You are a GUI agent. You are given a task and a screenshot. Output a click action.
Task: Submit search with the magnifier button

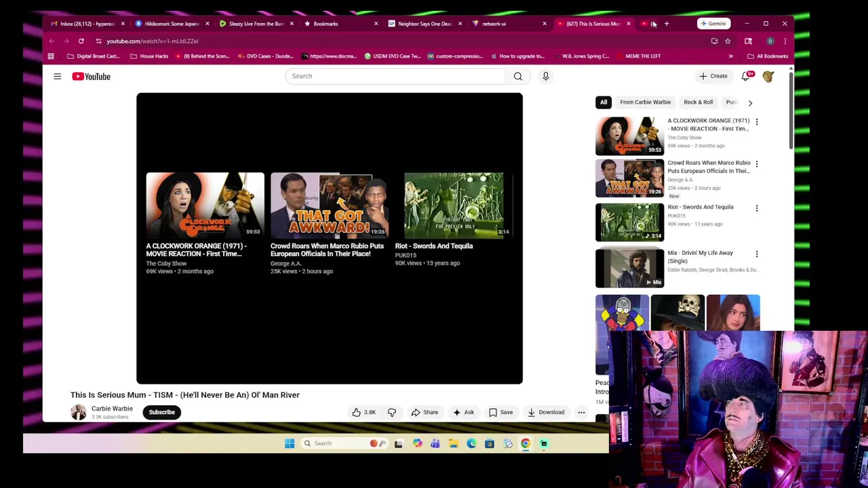coord(518,76)
